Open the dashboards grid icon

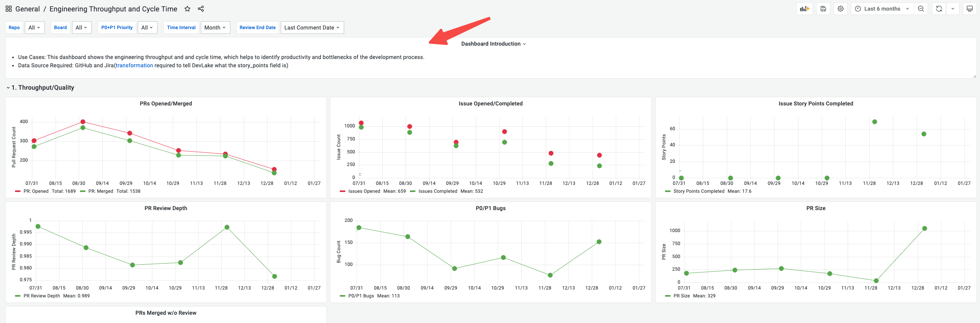9,9
